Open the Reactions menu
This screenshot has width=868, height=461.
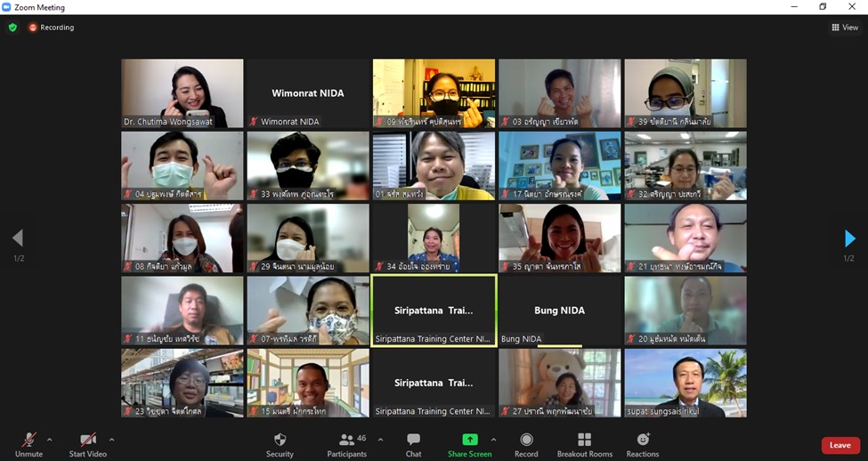642,440
